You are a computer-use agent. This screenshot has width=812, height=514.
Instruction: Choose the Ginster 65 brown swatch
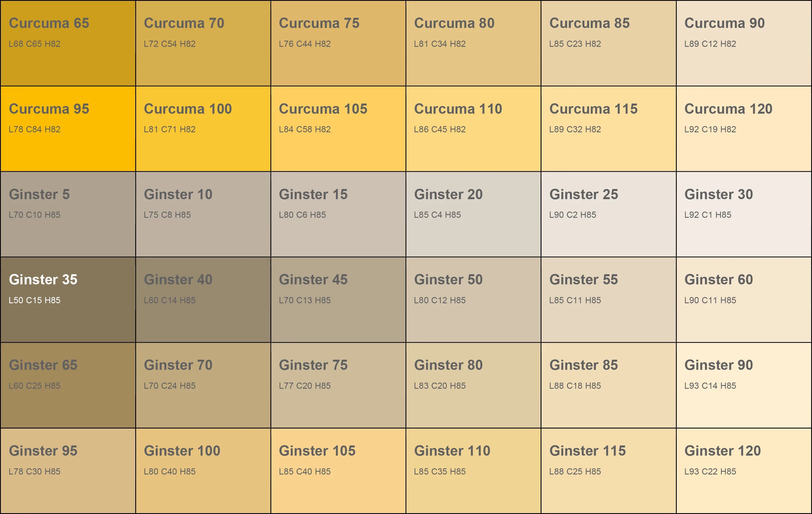68,385
